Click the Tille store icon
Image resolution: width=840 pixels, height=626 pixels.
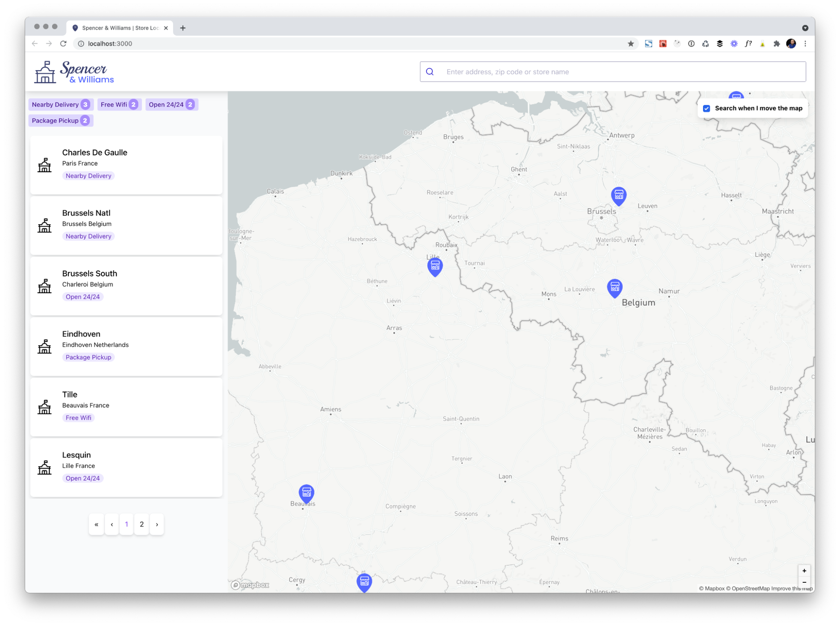click(45, 407)
